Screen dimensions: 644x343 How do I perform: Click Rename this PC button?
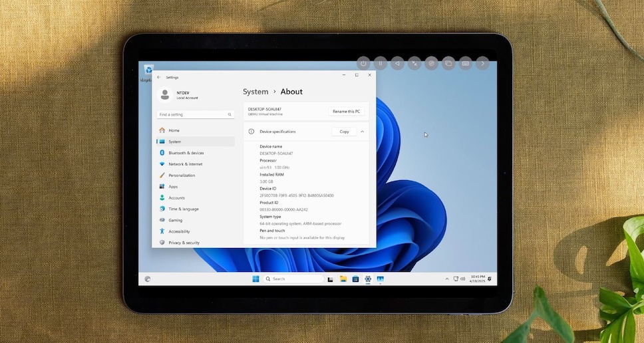pyautogui.click(x=346, y=111)
